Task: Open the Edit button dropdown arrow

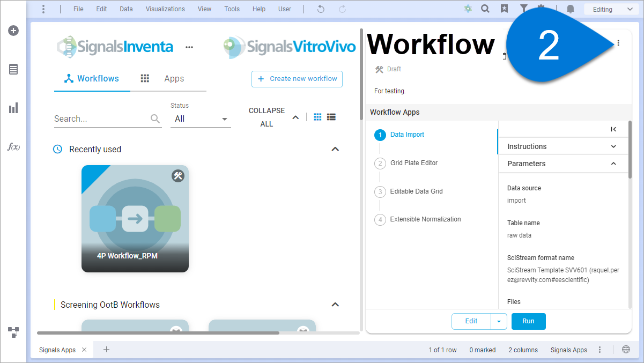Action: click(x=499, y=321)
